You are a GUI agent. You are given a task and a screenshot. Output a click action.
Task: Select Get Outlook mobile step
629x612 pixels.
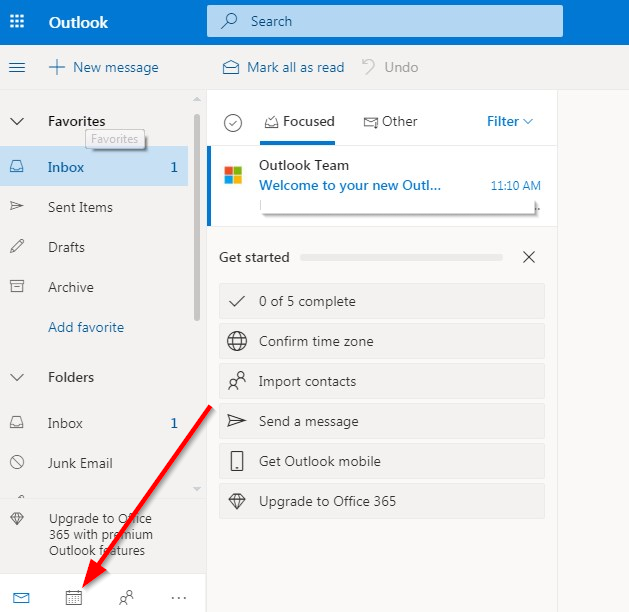(x=382, y=461)
